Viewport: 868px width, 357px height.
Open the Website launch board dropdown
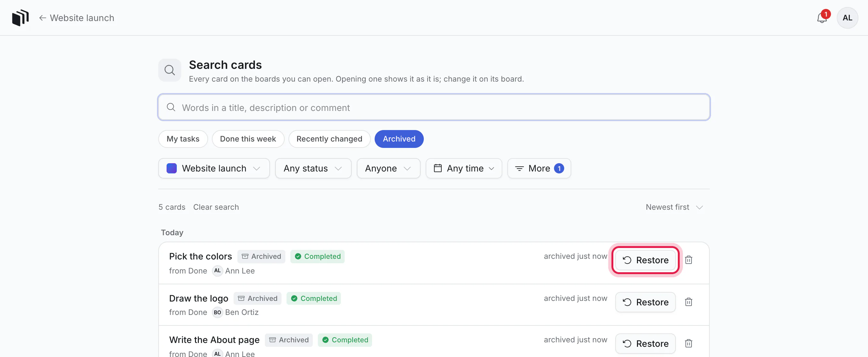point(214,168)
